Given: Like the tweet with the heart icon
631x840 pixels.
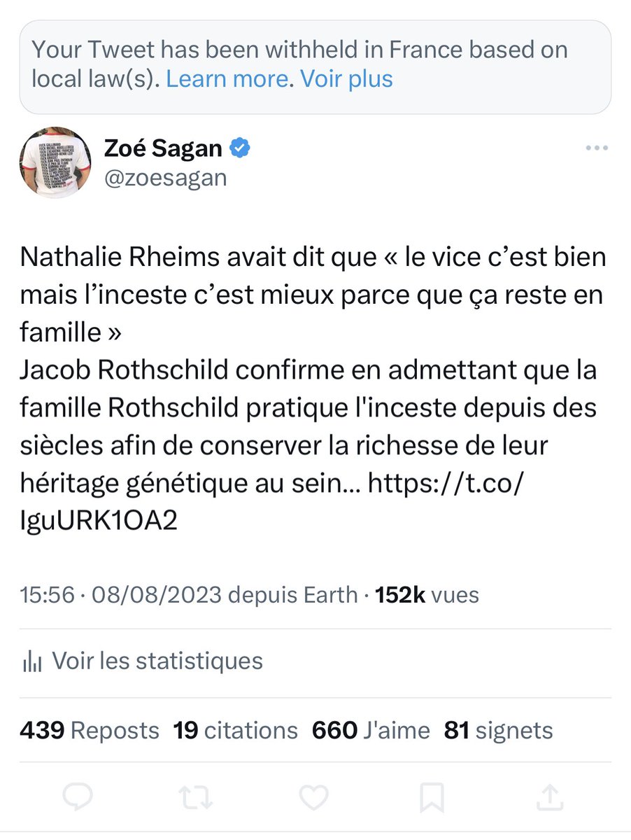Looking at the screenshot, I should [x=314, y=797].
